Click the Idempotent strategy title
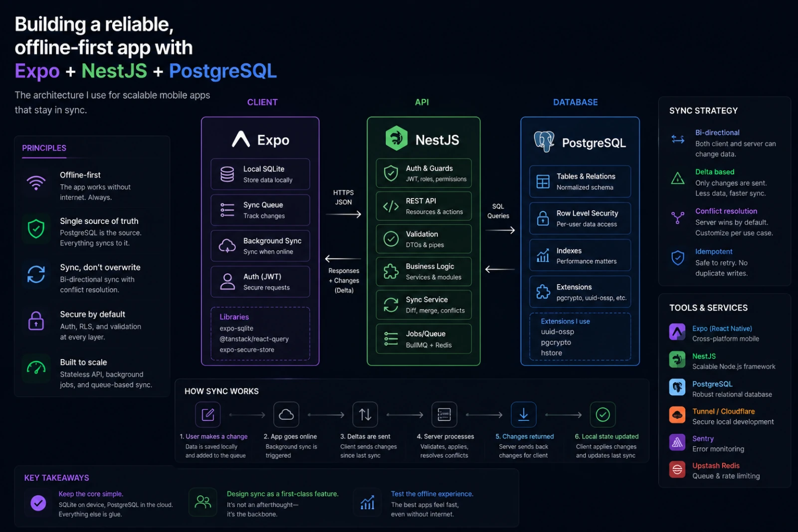 (714, 252)
